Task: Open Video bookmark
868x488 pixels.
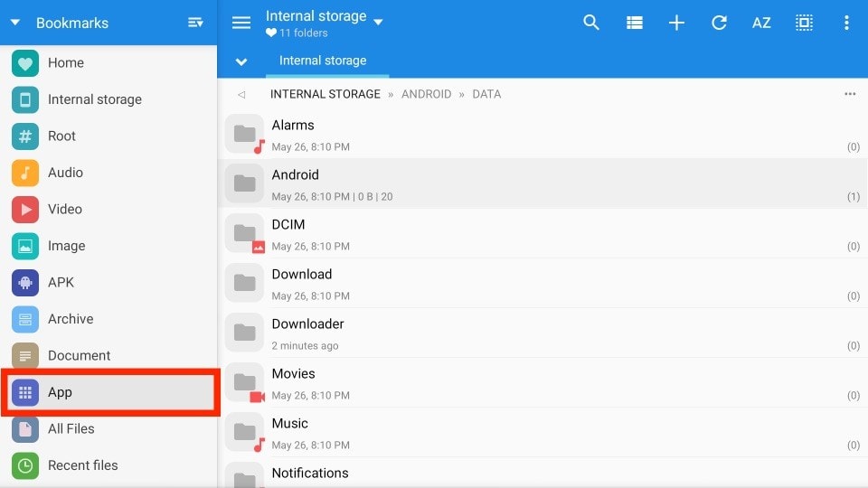Action: coord(108,209)
